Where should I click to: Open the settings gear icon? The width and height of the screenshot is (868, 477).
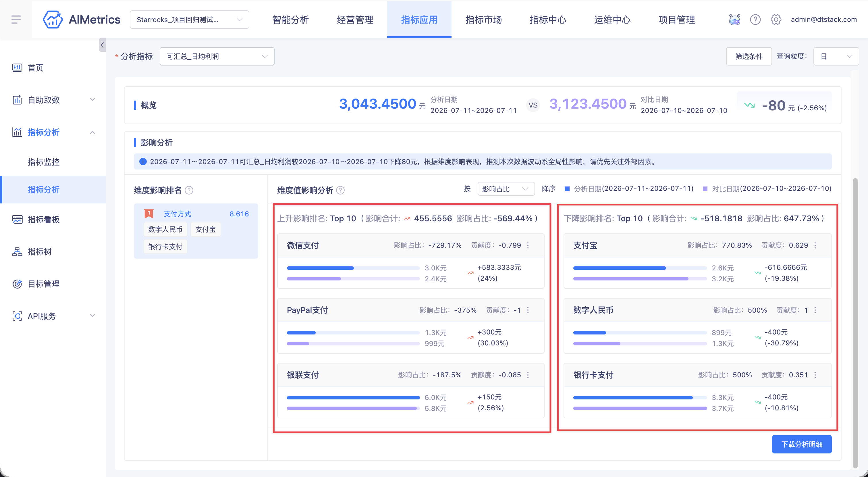click(776, 20)
